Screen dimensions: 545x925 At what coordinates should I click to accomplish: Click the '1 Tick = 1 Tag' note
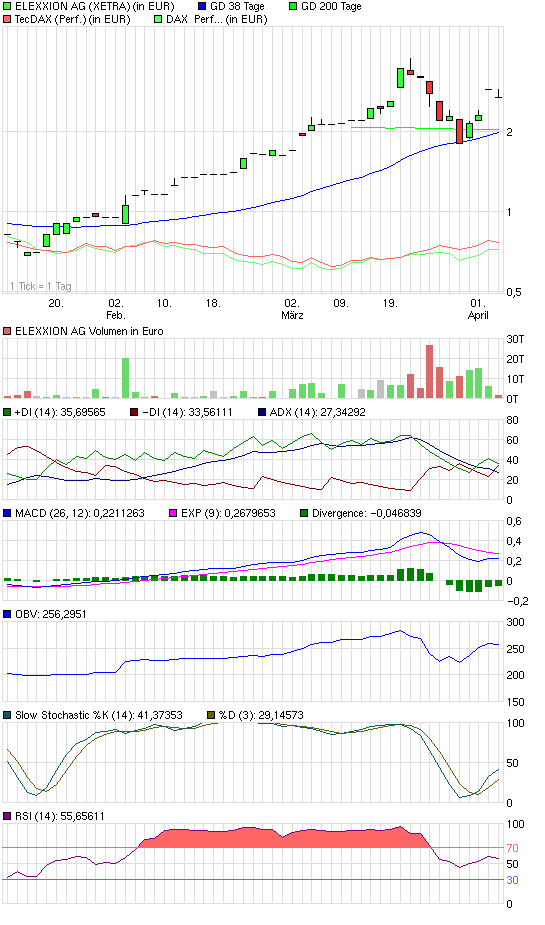[x=41, y=286]
